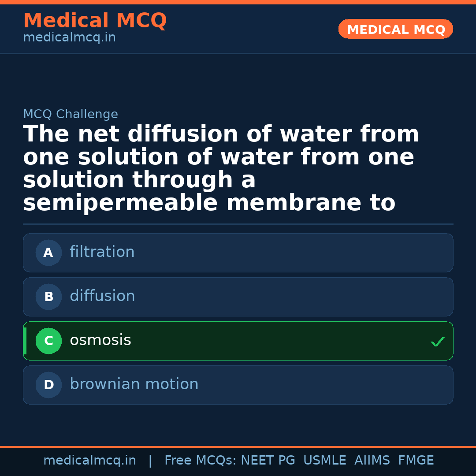Click the green letter C circle

pyautogui.click(x=48, y=341)
